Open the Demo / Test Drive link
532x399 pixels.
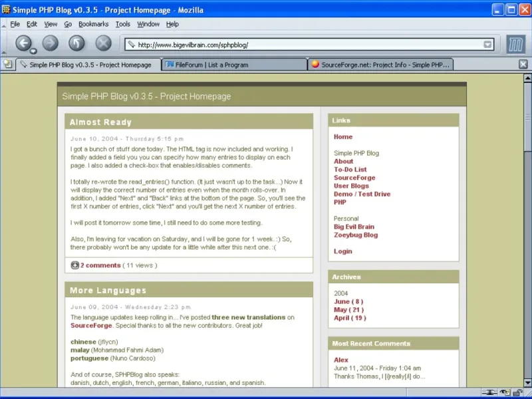pos(362,194)
